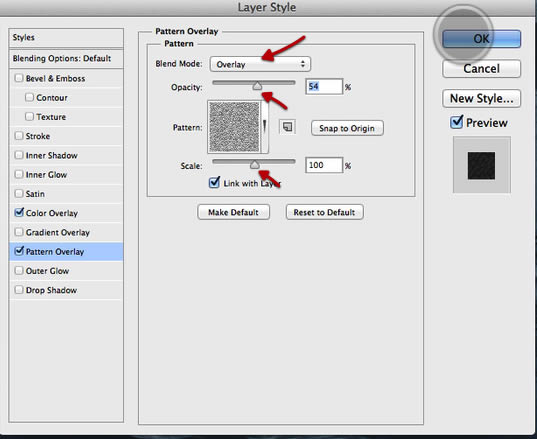The height and width of the screenshot is (439, 537).
Task: Open Blending Options: Default section
Action: coord(66,58)
